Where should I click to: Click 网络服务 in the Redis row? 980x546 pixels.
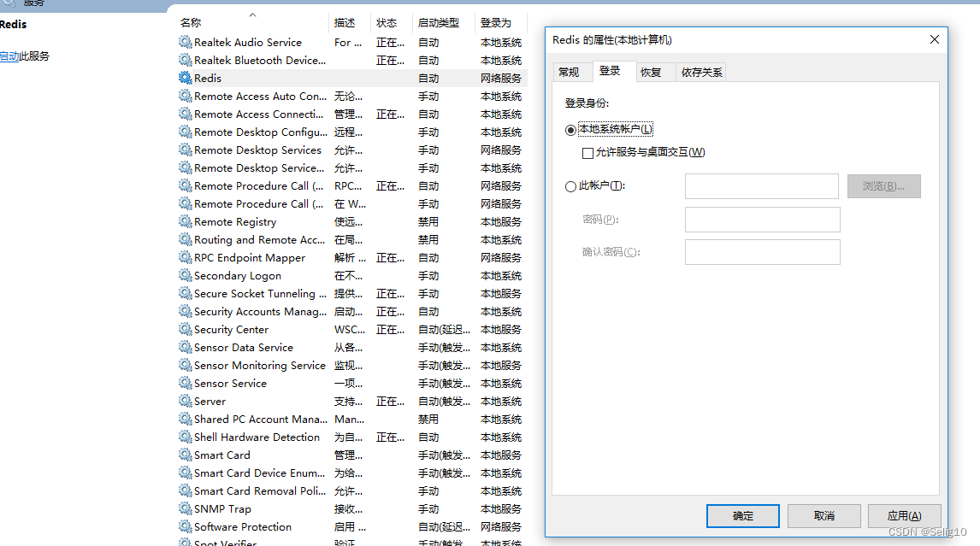point(500,78)
